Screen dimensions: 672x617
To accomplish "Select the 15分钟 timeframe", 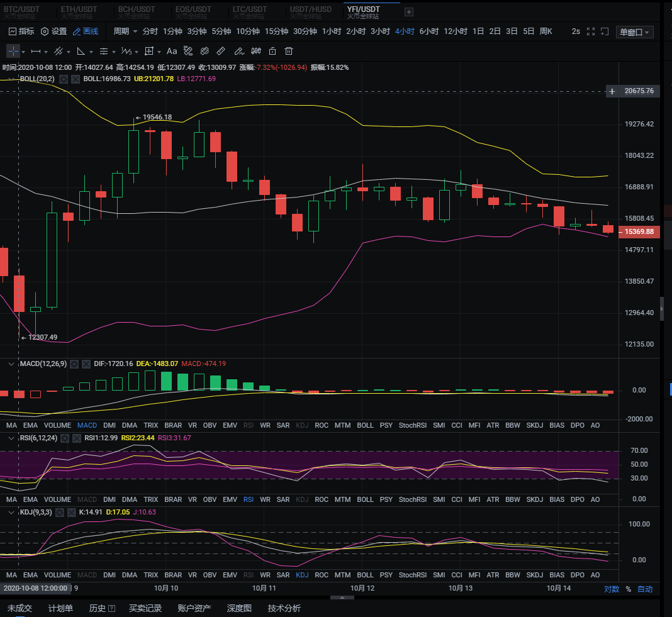I will click(276, 31).
